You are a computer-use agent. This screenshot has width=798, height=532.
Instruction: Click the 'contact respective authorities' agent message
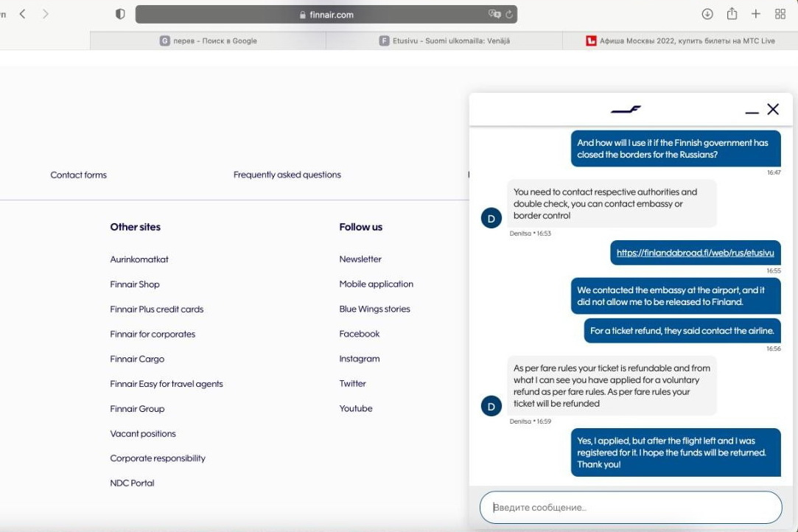tap(612, 203)
